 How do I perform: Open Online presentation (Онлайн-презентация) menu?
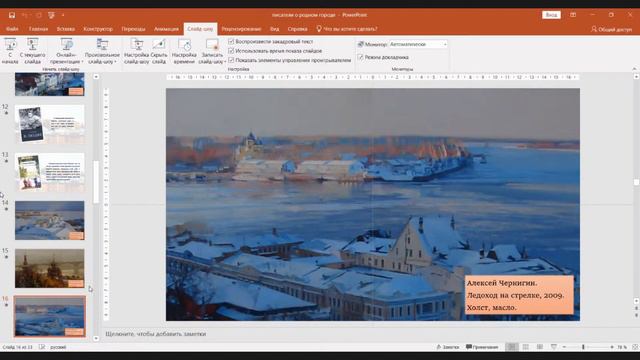(x=67, y=51)
